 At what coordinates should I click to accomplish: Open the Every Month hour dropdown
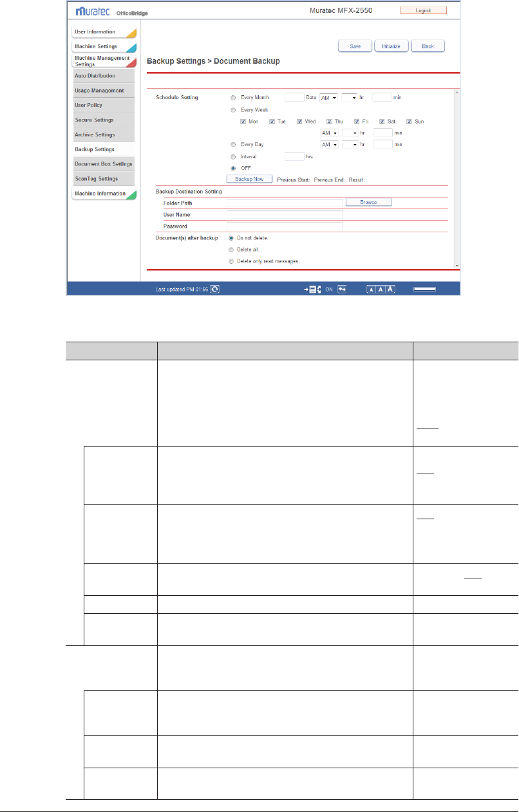click(349, 98)
